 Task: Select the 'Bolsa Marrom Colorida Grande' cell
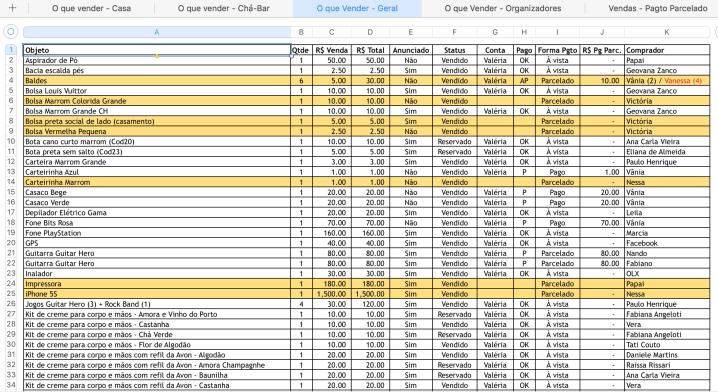pos(157,101)
